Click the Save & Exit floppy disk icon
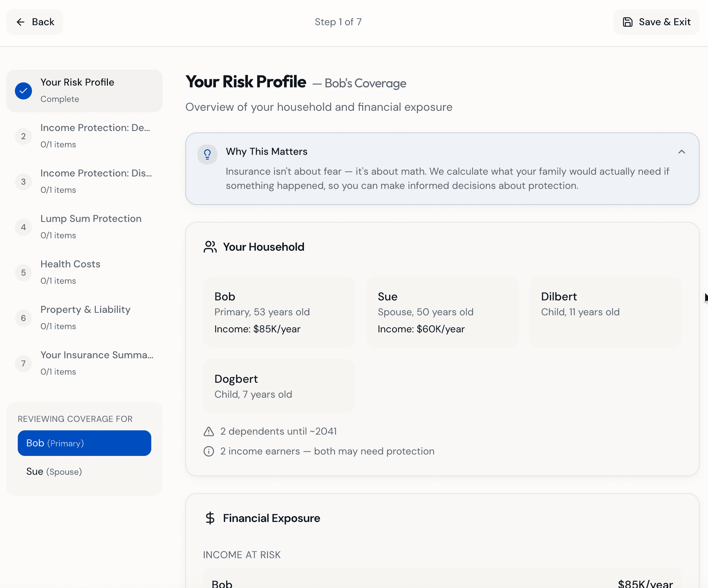Screen dimensions: 708x588 [627, 22]
